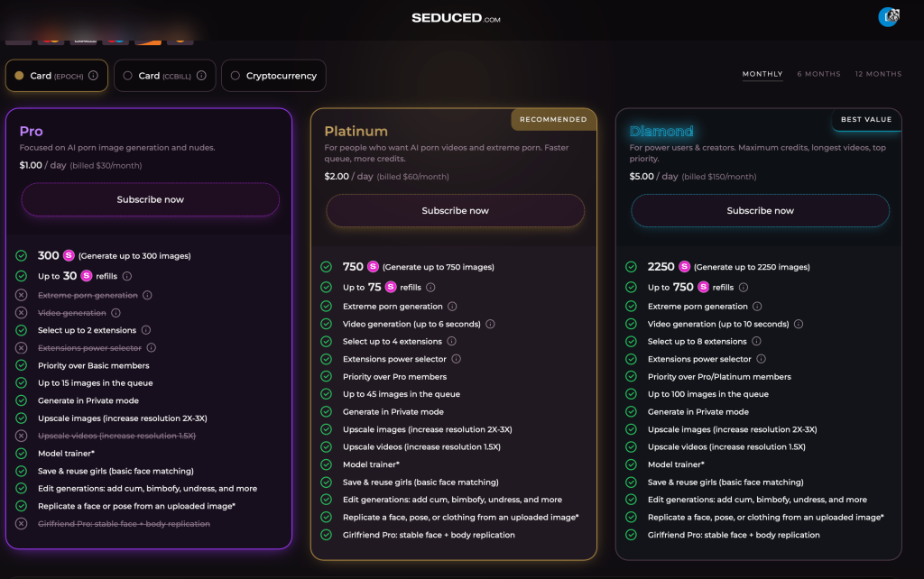The image size is (924, 579).
Task: Open the 12 MONTHS pricing tab
Action: point(877,74)
